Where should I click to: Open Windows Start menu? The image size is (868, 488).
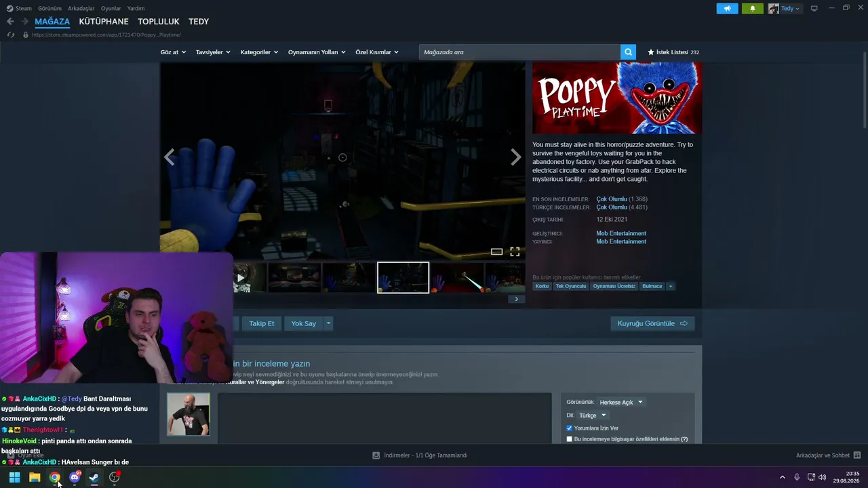pyautogui.click(x=14, y=477)
